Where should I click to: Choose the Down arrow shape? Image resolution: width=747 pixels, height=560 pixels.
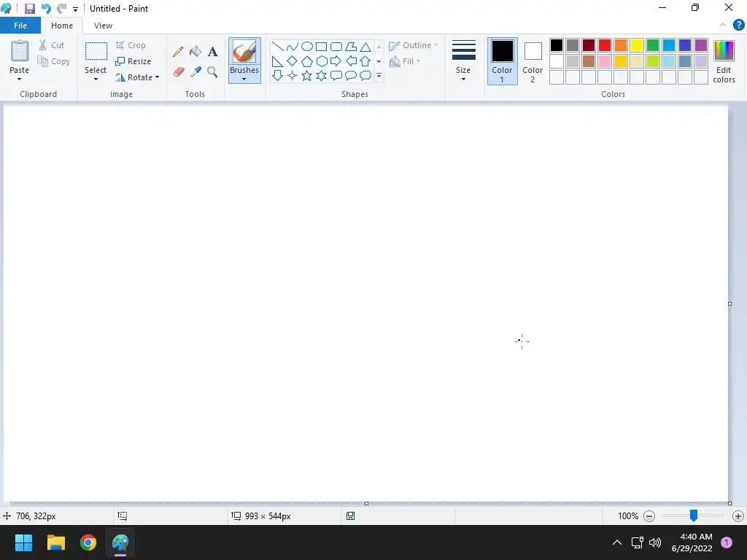click(277, 75)
